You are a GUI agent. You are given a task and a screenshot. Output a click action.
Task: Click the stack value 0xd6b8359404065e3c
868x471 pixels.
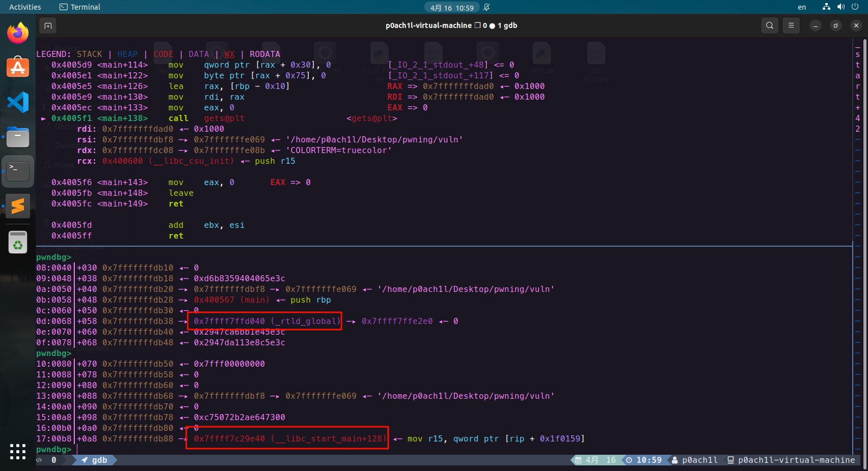[x=239, y=278]
